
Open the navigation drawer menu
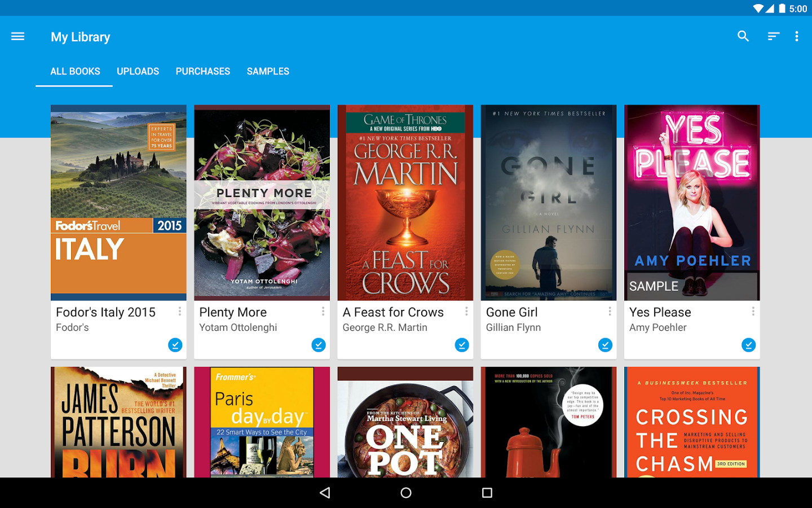click(17, 36)
